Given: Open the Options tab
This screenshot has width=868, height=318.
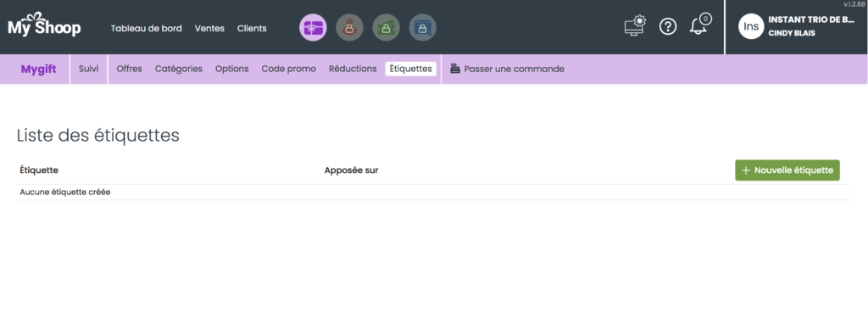Looking at the screenshot, I should (232, 69).
